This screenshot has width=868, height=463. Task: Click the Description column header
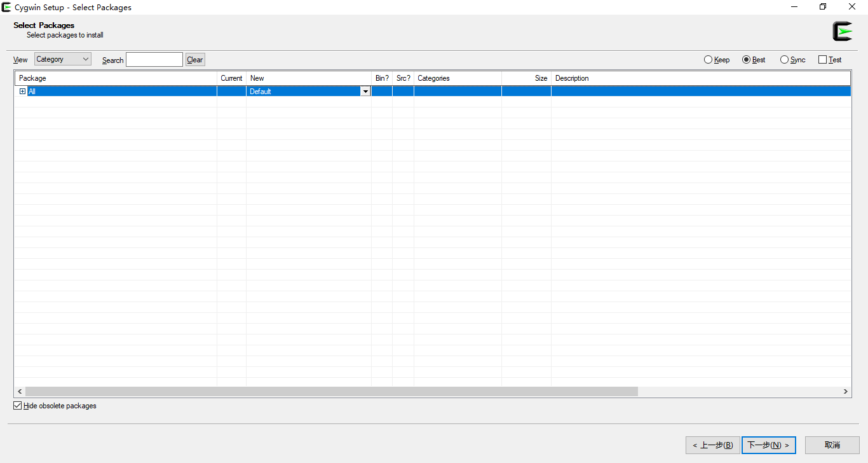[701, 78]
